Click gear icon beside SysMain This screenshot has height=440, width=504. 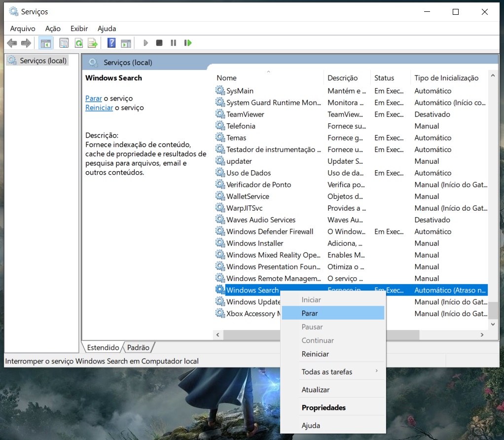point(220,91)
